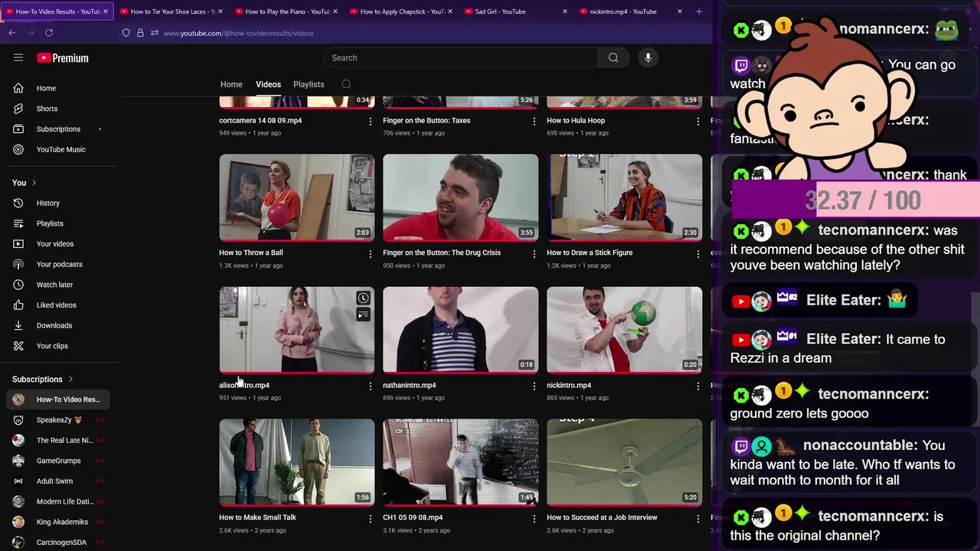Click the CH1 05 09 08.mp4 video title

coord(413,517)
